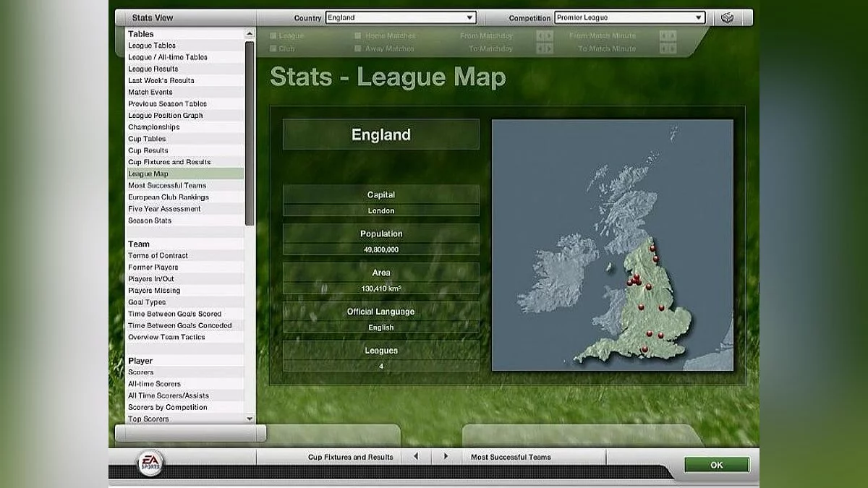Adjust the To Match Minute stepper
This screenshot has height=488, width=868.
[x=668, y=48]
